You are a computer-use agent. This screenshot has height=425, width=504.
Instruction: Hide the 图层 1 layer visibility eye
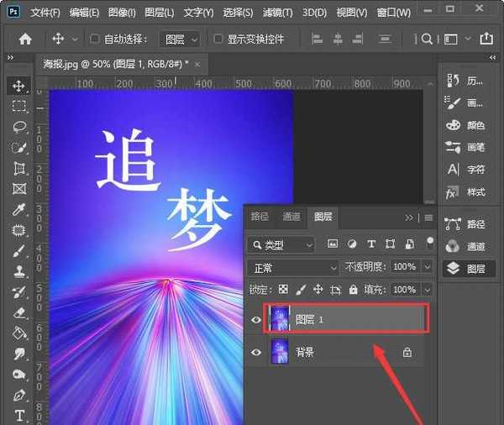tap(256, 320)
